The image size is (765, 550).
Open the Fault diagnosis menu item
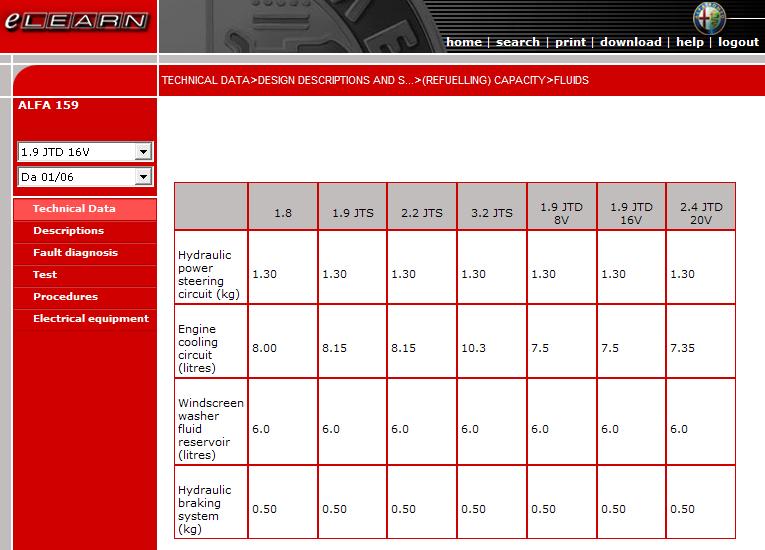click(85, 253)
